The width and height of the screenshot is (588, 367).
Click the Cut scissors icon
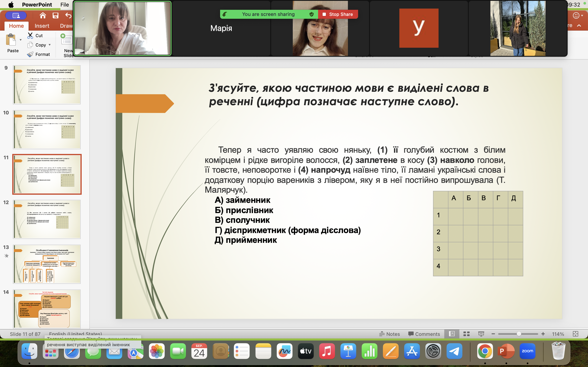tap(30, 35)
